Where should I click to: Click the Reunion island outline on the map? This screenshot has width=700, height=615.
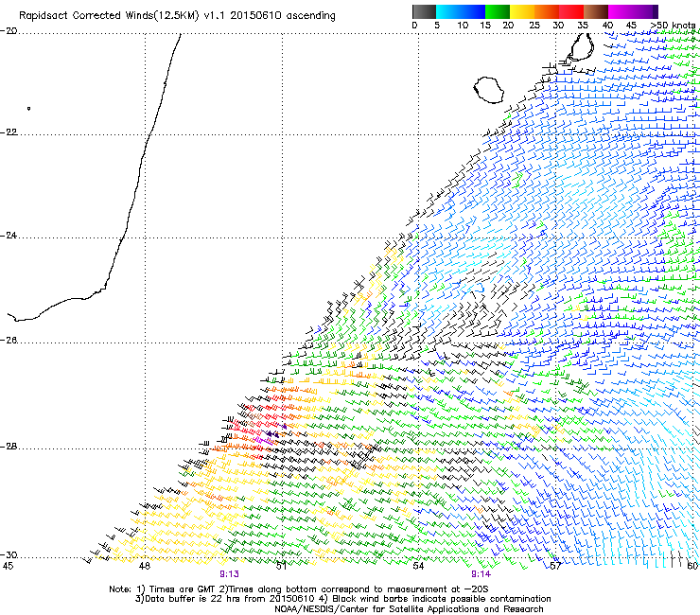(x=488, y=90)
